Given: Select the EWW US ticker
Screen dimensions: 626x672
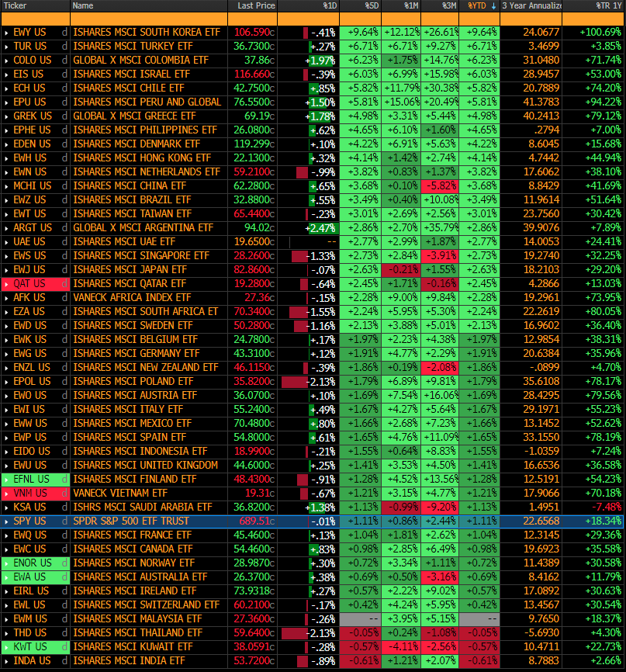Looking at the screenshot, I should (x=30, y=424).
